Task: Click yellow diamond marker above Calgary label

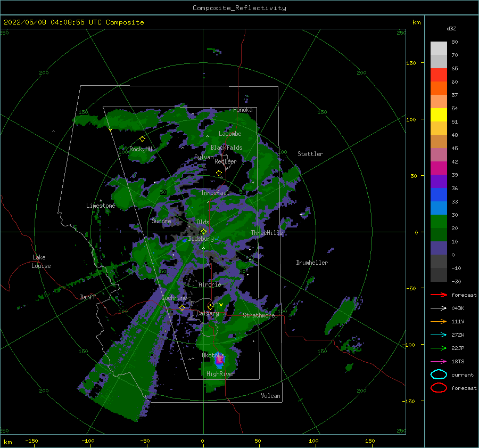Action: pos(210,307)
